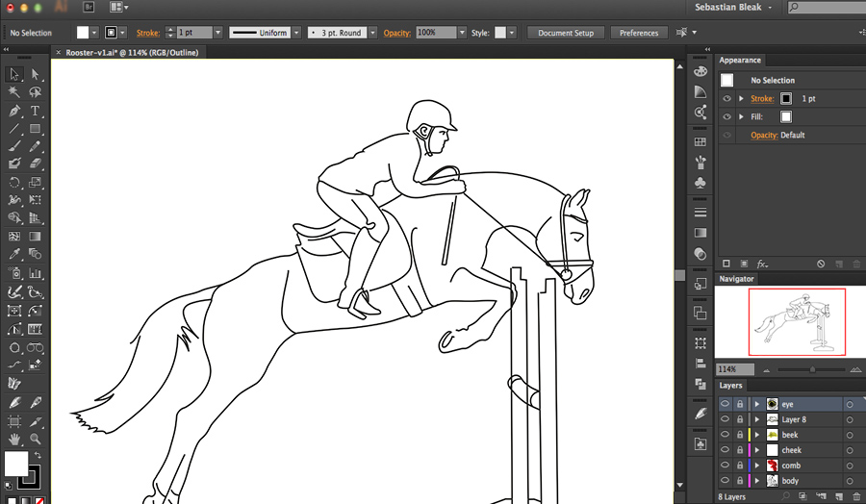Pick the Hand tool in the toolbox
The width and height of the screenshot is (866, 504).
pyautogui.click(x=14, y=439)
